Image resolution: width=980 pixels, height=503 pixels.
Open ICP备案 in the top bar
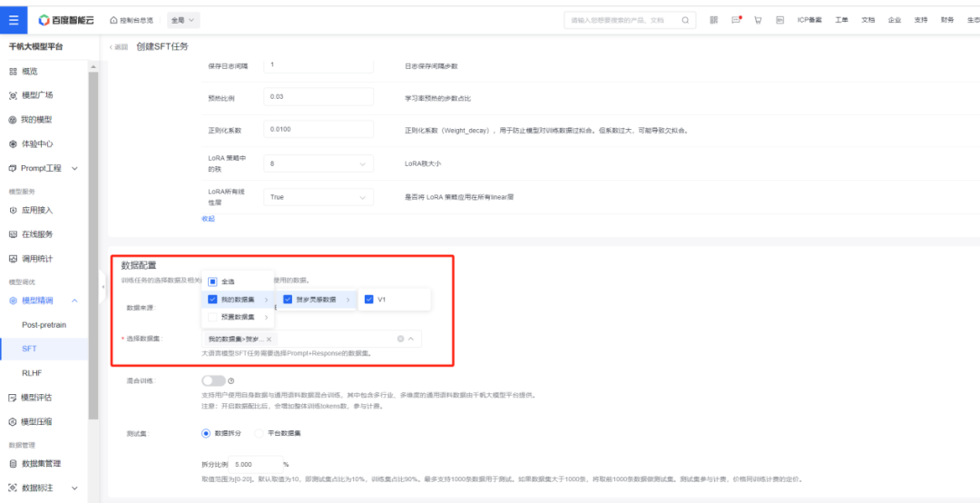tap(809, 20)
